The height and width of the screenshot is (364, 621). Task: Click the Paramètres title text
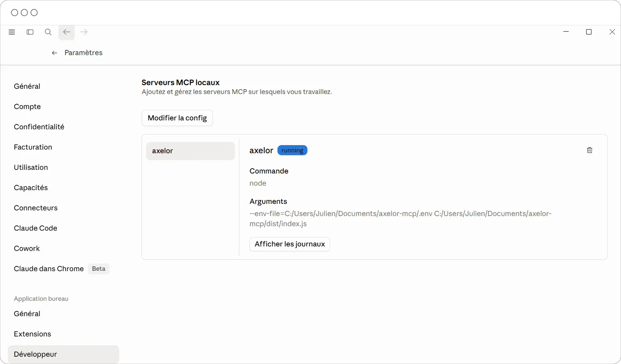point(84,53)
